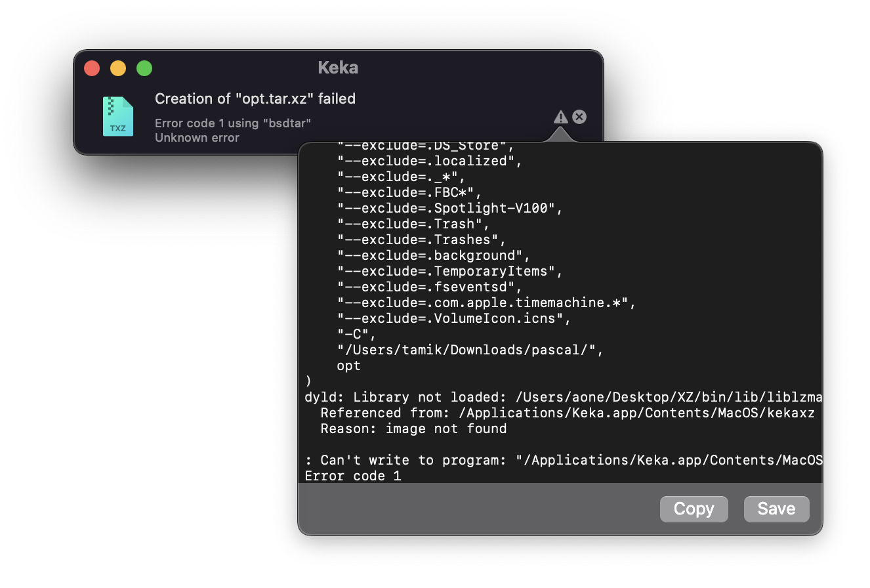Screen dimensions: 870x588
Task: Click the "--exclude=.Trash" line
Action: (x=413, y=224)
